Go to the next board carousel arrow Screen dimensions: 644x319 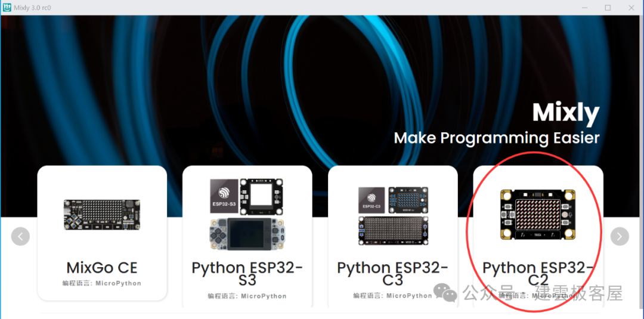(620, 237)
